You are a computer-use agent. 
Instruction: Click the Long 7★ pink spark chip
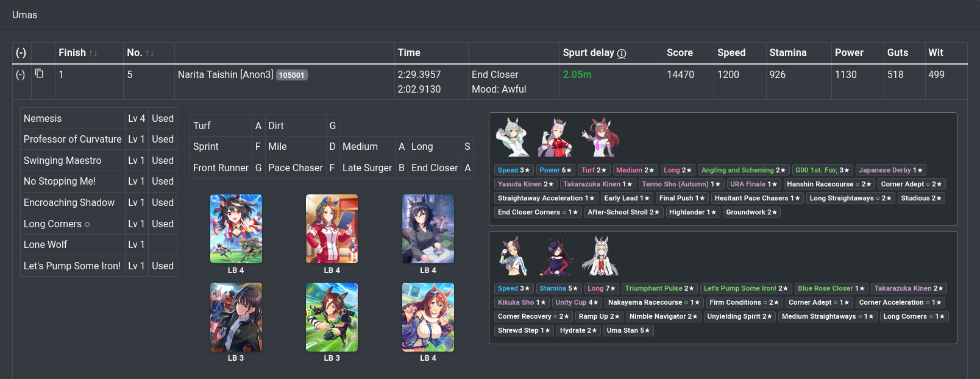602,288
